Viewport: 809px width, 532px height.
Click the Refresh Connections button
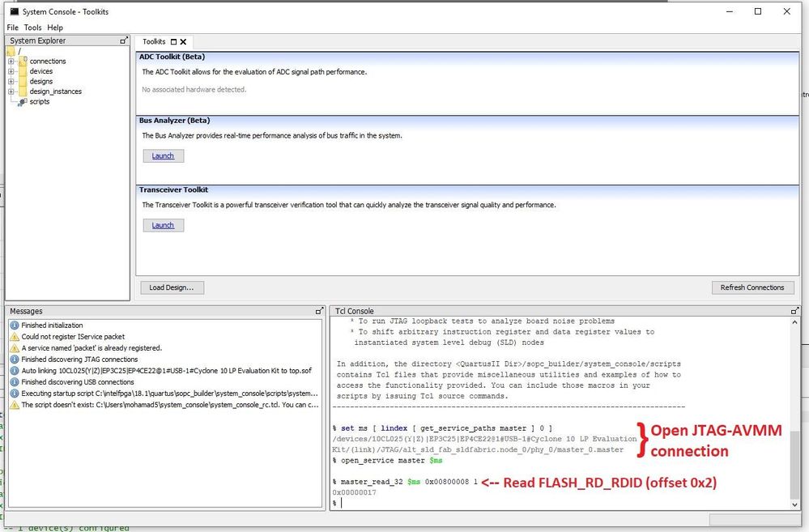pos(752,287)
